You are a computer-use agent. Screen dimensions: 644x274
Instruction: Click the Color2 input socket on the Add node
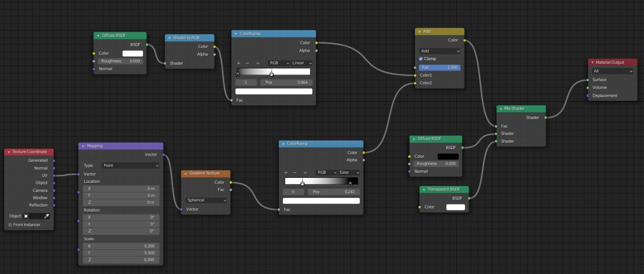(415, 83)
